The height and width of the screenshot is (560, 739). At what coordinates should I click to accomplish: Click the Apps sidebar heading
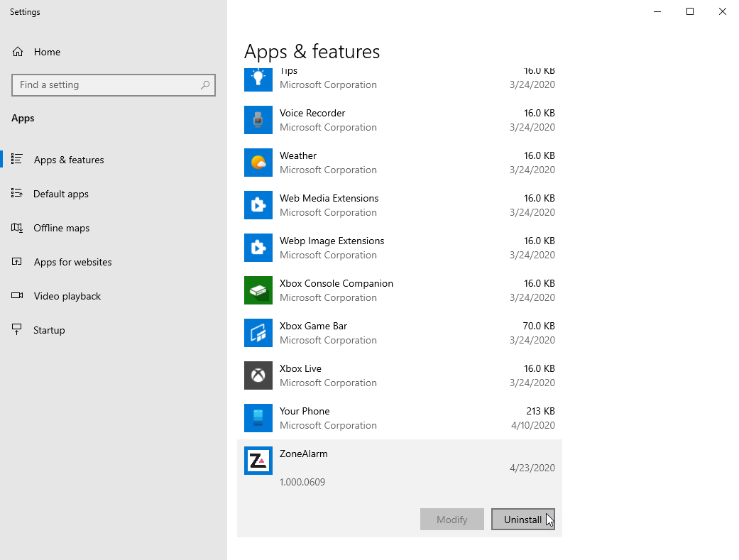(23, 119)
